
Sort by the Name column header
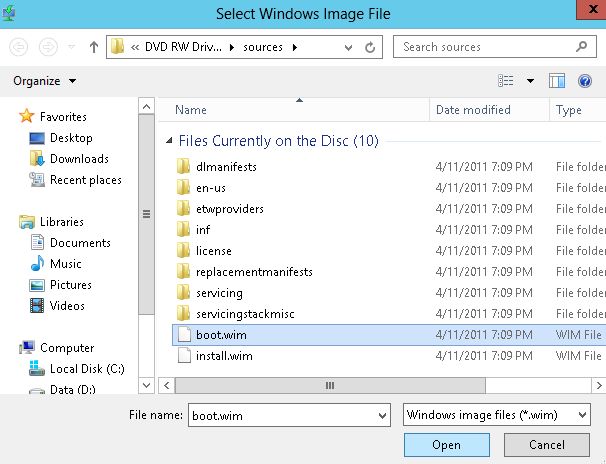190,110
